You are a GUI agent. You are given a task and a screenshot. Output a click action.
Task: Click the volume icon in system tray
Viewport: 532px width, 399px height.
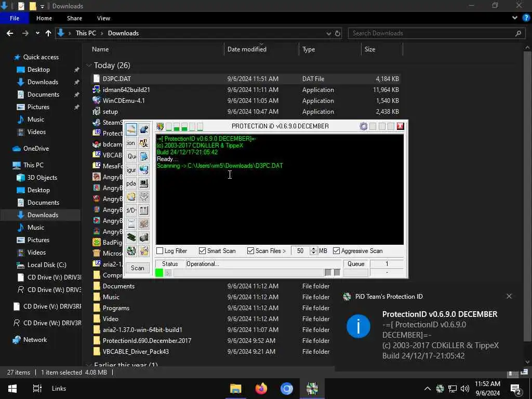click(x=465, y=389)
